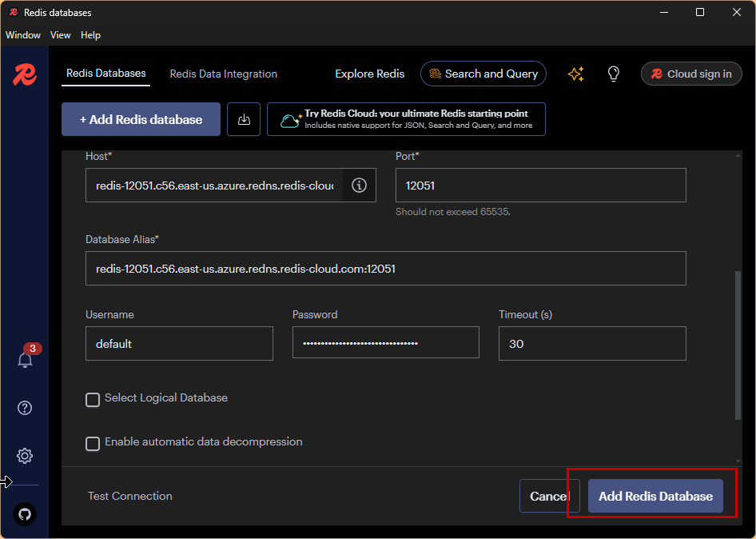Image resolution: width=756 pixels, height=539 pixels.
Task: Open the GitHub repository icon
Action: [x=25, y=514]
